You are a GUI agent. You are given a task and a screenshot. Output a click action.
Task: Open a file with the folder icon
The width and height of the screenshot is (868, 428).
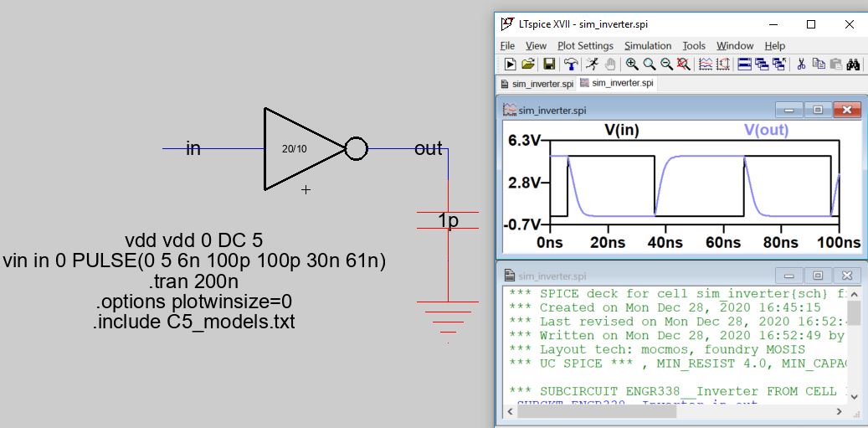pos(528,64)
